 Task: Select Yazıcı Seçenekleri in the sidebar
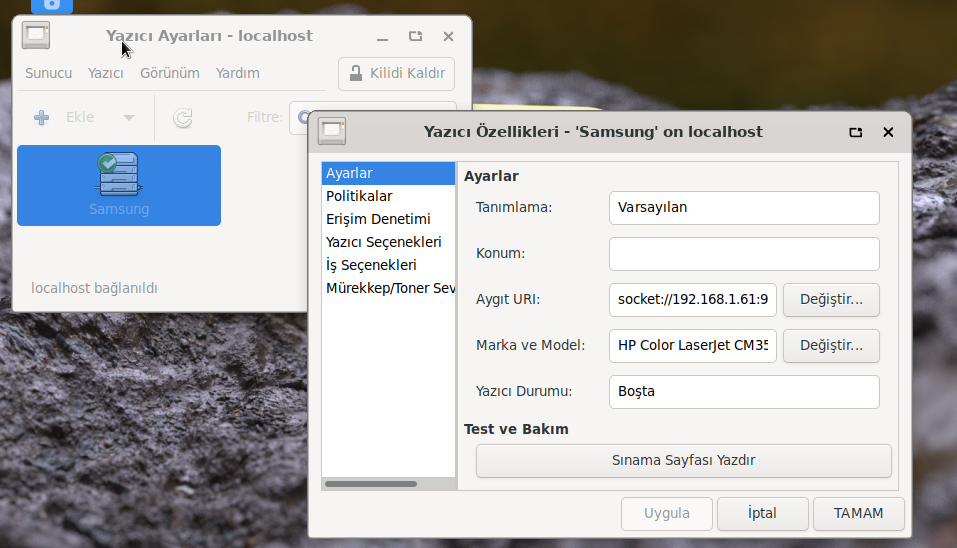pos(388,242)
